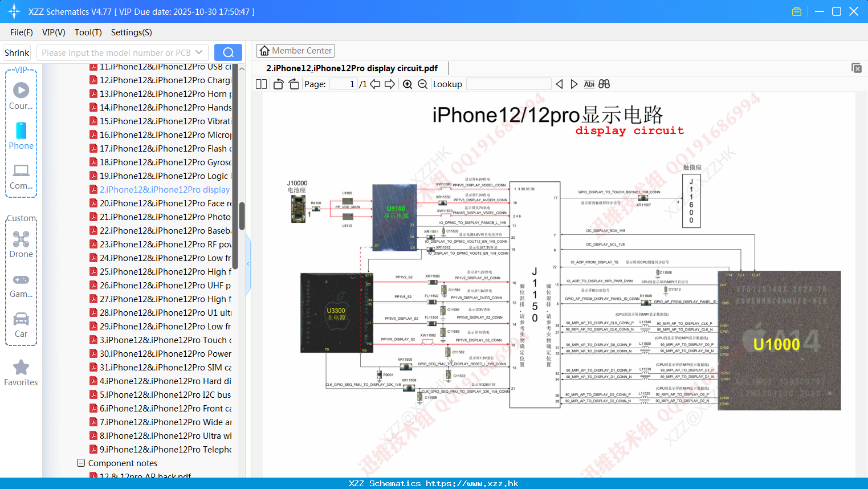Open 21.iPhone12&iPhone12Pro Photo file
This screenshot has height=489, width=868.
coord(161,217)
